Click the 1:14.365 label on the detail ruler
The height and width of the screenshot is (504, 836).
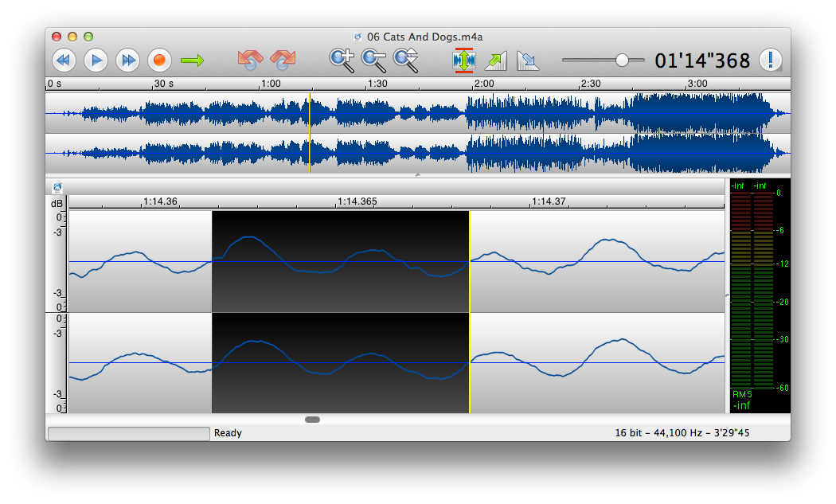[x=357, y=201]
